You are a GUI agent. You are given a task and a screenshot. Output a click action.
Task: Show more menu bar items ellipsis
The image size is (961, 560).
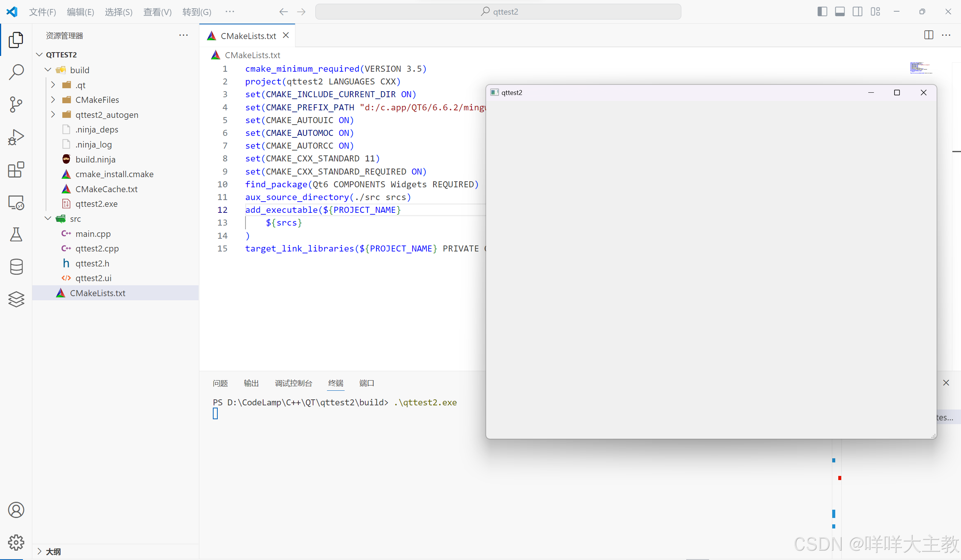tap(230, 11)
